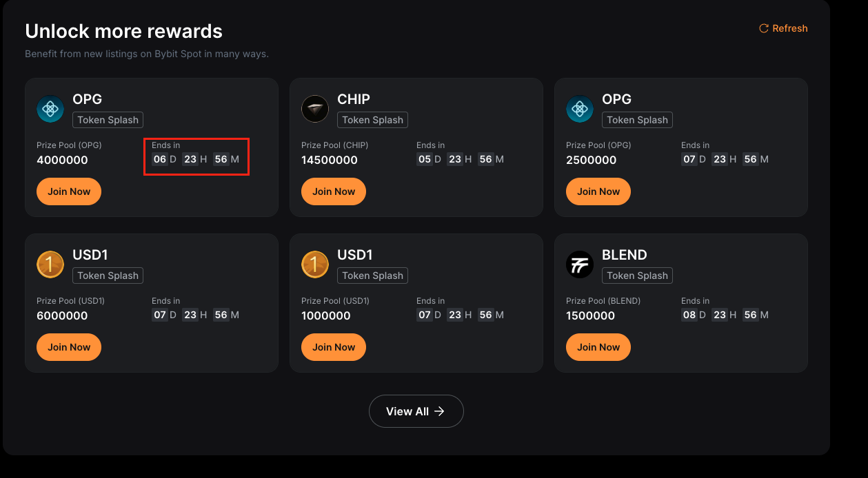The image size is (868, 478).
Task: Join the BLEND token splash event
Action: [598, 347]
